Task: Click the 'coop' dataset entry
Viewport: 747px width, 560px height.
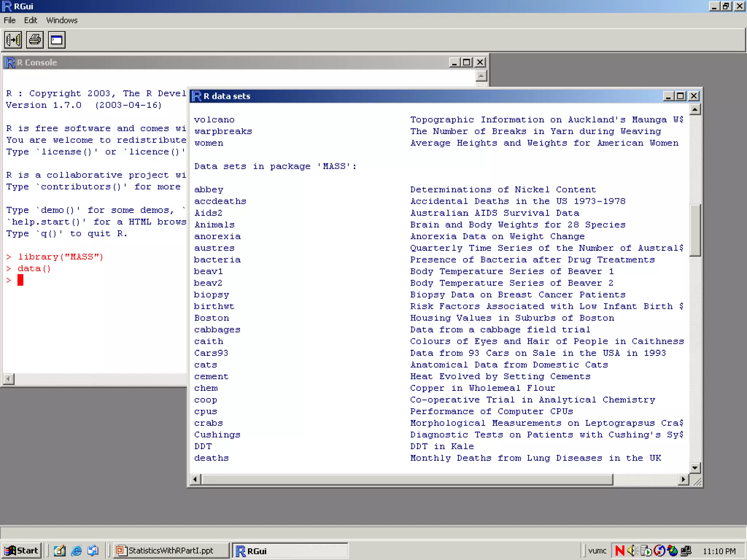Action: click(206, 400)
